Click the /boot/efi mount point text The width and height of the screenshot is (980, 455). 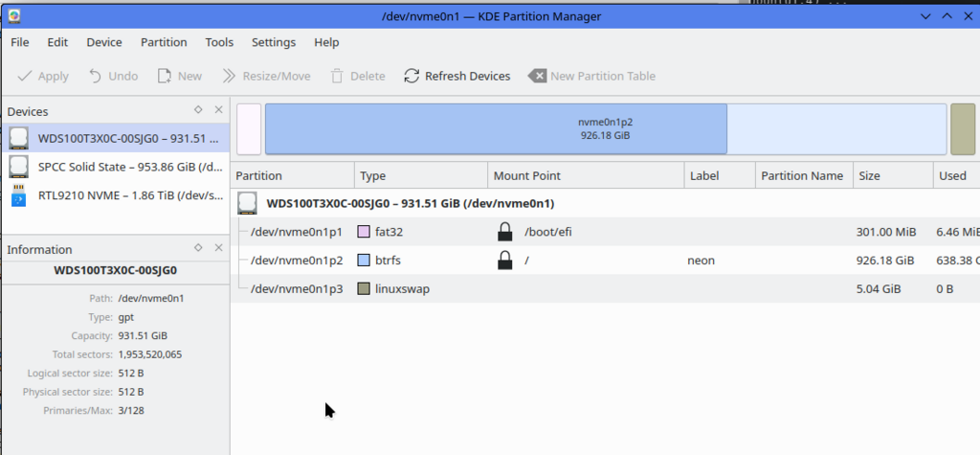click(x=548, y=232)
